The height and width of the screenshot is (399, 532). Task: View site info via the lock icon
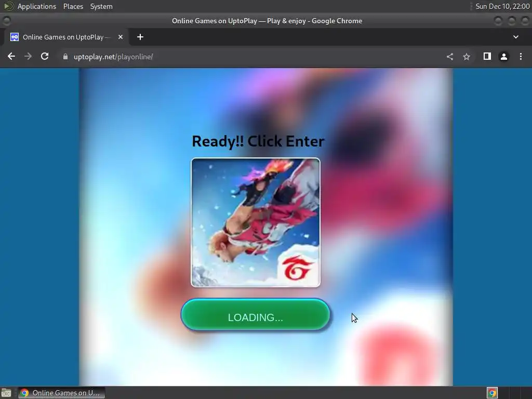click(x=65, y=57)
